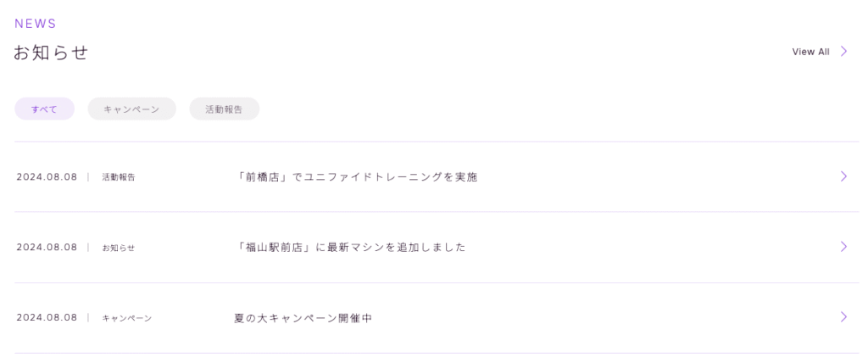Viewport: 868px width, 363px height.
Task: Click the date of the 夏の大キャンペーン item
Action: click(x=47, y=318)
